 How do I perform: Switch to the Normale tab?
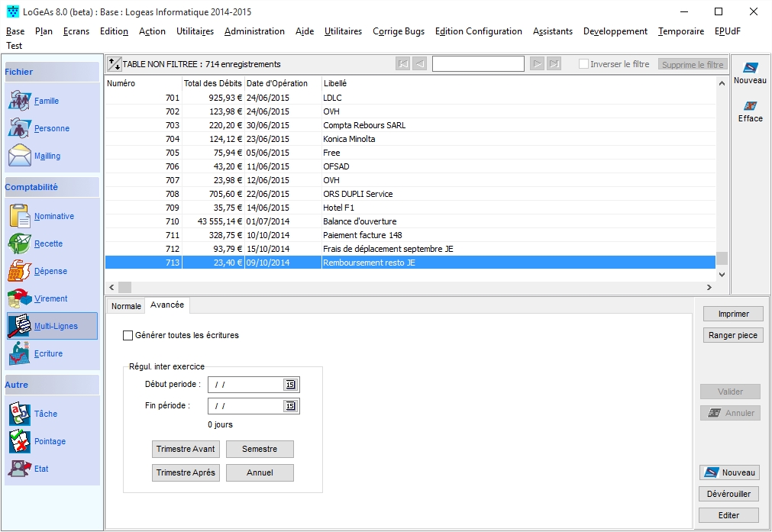[x=126, y=306]
